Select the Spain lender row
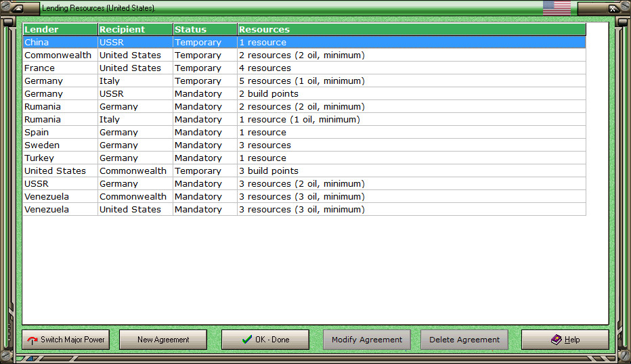The image size is (631, 364). (x=304, y=133)
